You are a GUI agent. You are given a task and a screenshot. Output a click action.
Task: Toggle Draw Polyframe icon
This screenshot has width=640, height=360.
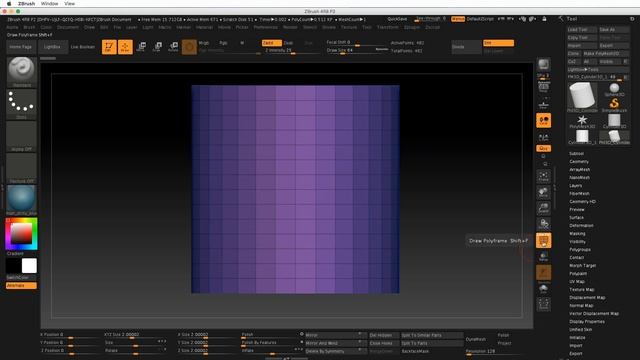(543, 240)
